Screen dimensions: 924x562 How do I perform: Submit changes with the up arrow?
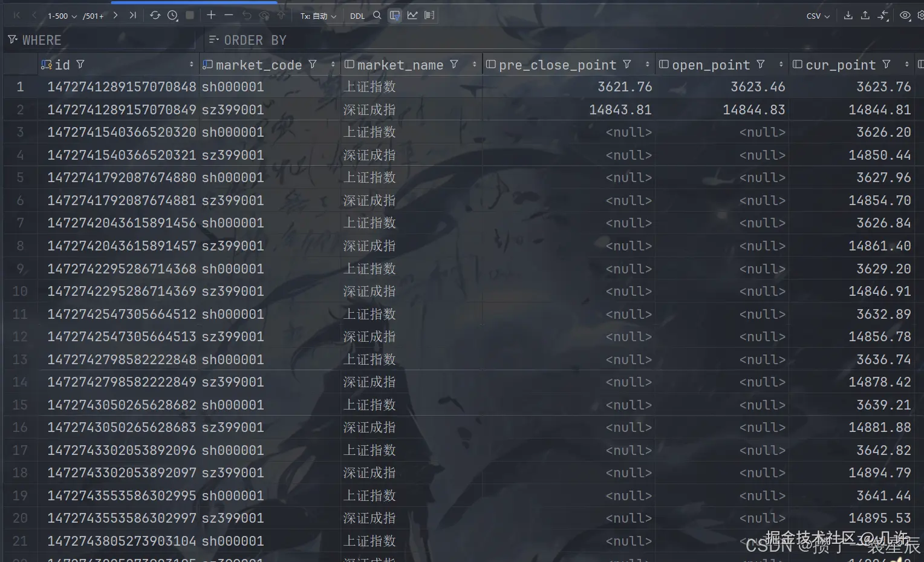281,15
